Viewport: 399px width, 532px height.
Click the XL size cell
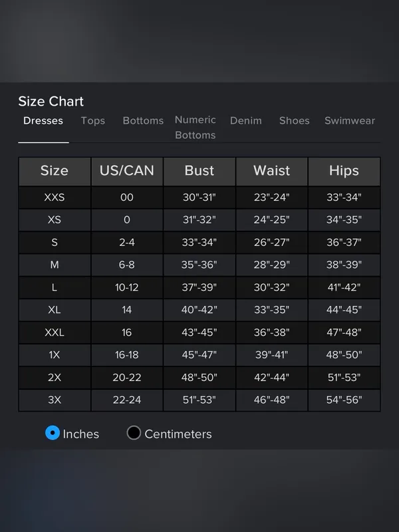[x=55, y=310]
